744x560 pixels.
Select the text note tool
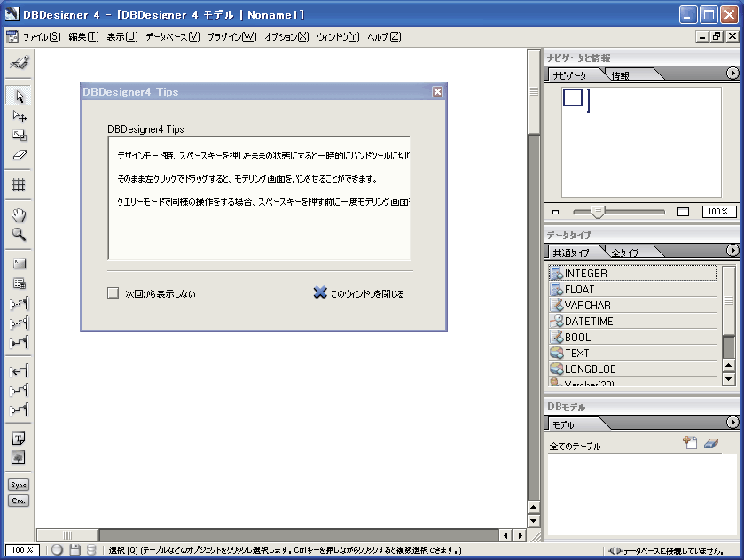click(x=19, y=438)
